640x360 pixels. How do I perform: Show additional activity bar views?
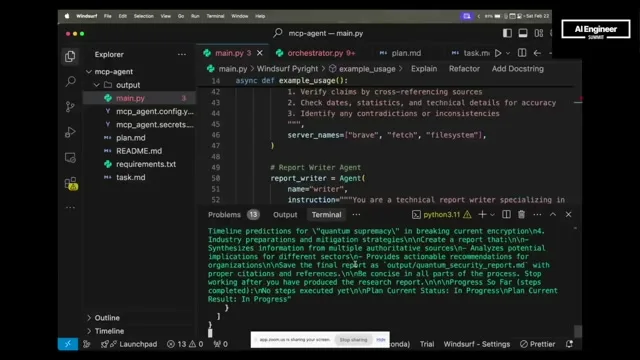(x=70, y=207)
